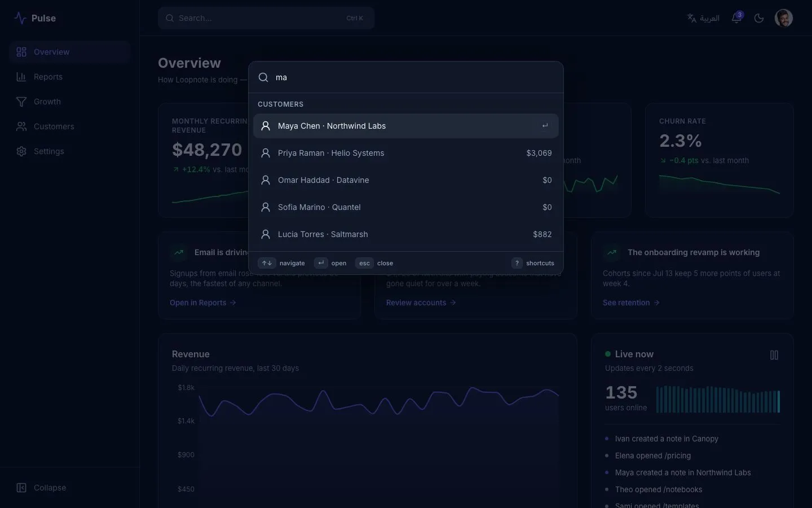This screenshot has height=508, width=812.
Task: Open the notifications bell
Action: point(736,18)
